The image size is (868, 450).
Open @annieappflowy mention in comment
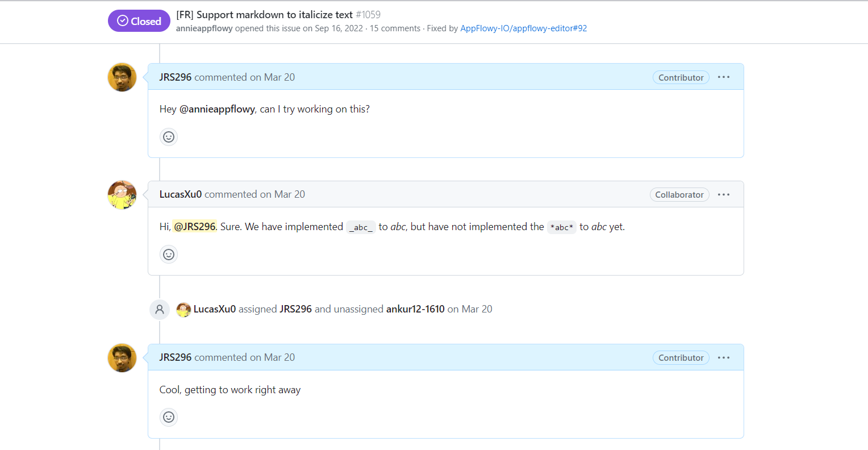(x=217, y=109)
